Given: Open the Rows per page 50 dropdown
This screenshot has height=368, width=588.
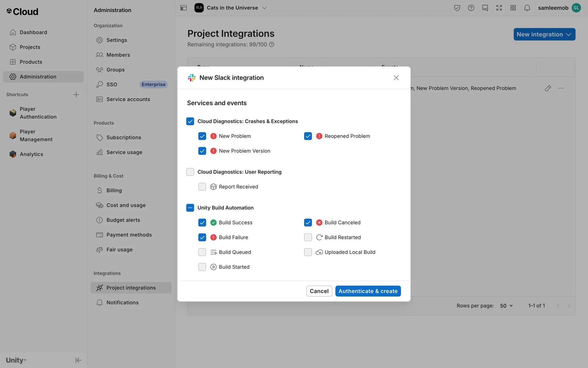Looking at the screenshot, I should point(506,306).
